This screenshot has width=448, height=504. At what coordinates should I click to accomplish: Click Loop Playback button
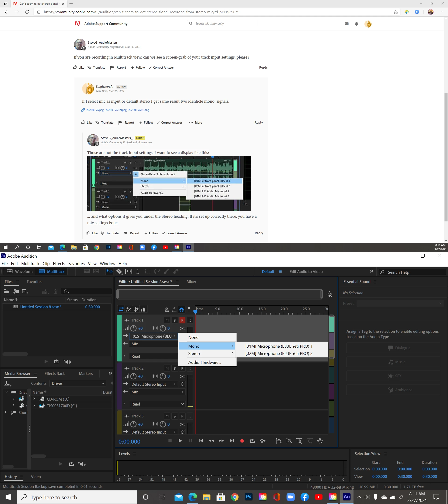252,441
